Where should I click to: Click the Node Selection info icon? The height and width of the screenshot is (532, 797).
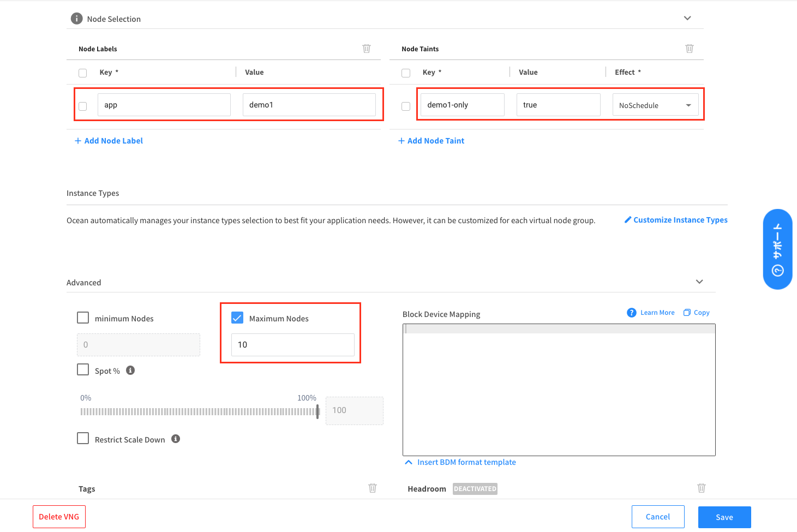[76, 19]
